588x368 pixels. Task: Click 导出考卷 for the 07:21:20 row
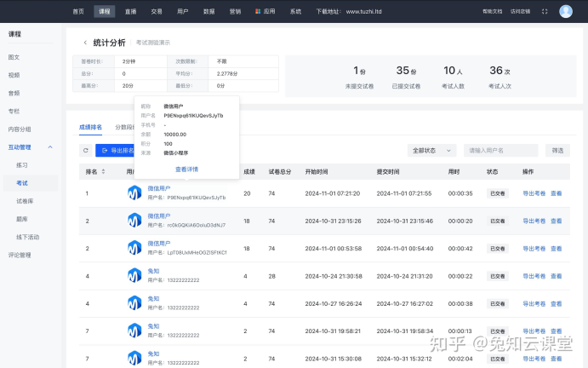tap(534, 193)
